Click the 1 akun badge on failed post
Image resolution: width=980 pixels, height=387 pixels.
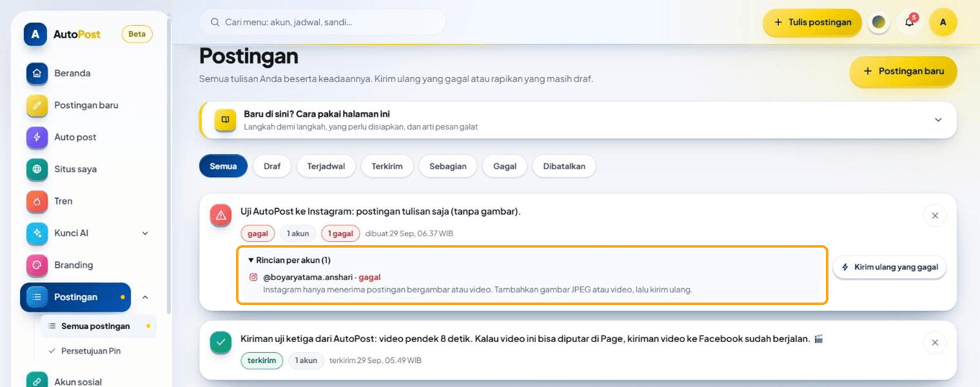pyautogui.click(x=298, y=233)
